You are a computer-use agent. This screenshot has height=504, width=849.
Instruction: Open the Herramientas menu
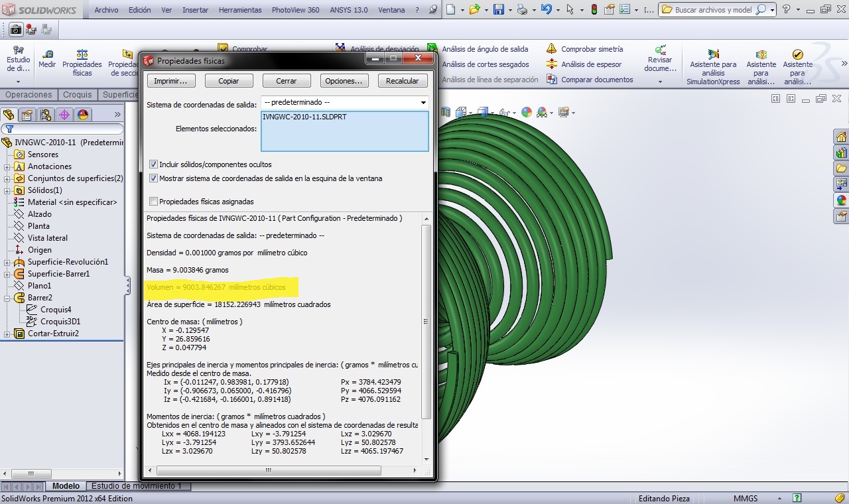pyautogui.click(x=240, y=10)
